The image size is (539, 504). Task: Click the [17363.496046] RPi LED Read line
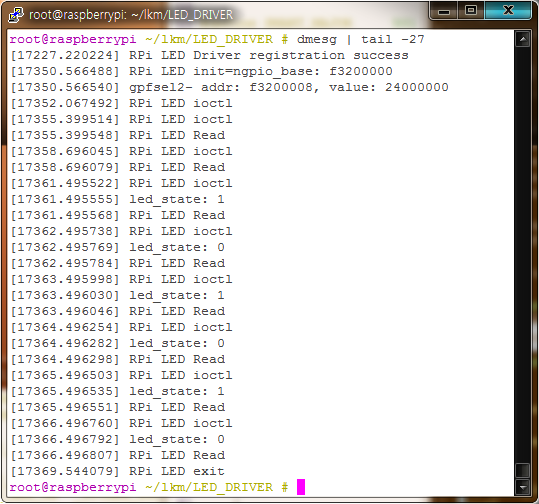click(118, 311)
